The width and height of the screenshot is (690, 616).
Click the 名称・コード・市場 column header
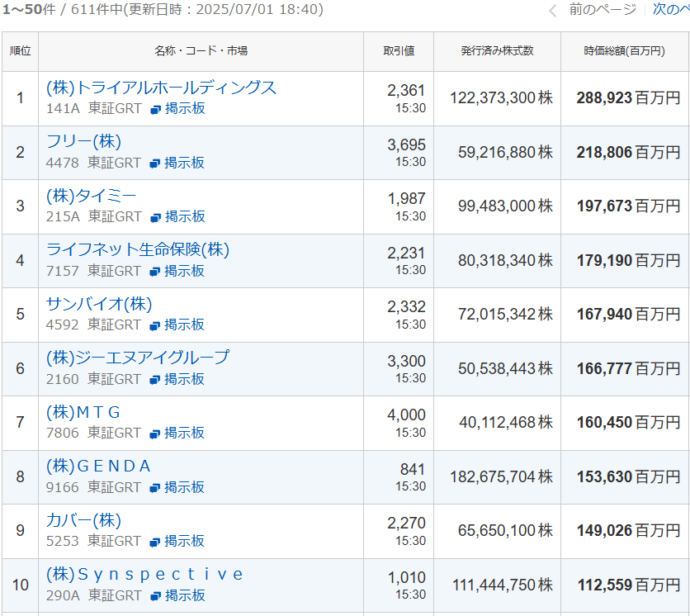tap(201, 51)
